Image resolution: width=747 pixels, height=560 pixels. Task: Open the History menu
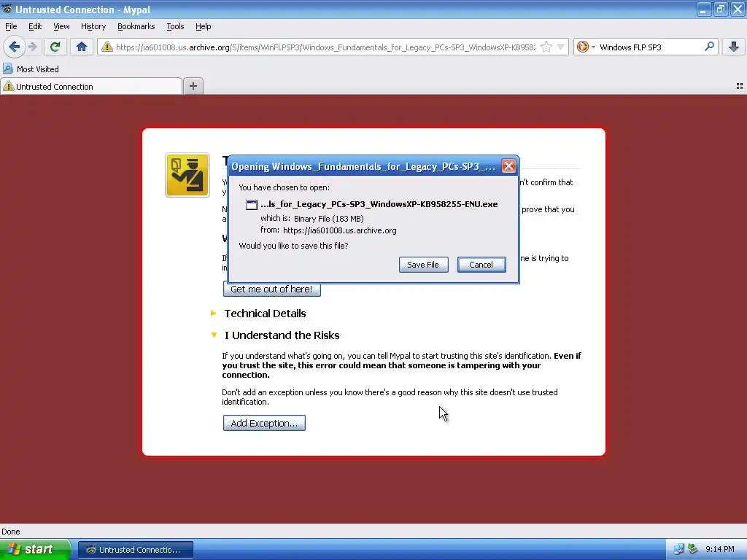coord(93,27)
